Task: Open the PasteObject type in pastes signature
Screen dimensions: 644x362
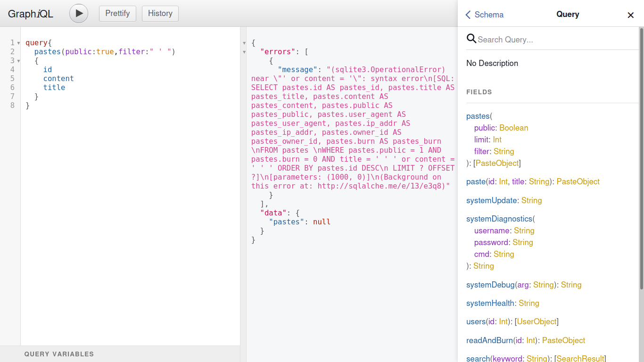Action: (x=497, y=163)
